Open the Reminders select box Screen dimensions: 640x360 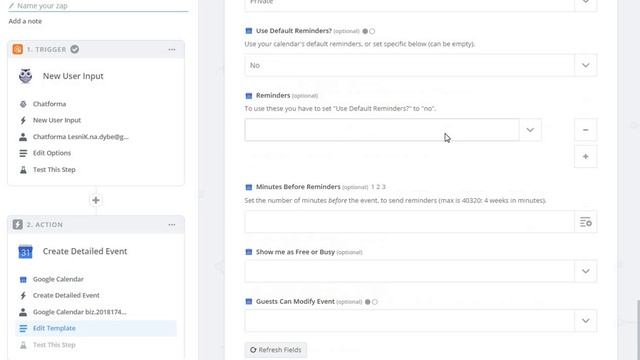click(393, 130)
